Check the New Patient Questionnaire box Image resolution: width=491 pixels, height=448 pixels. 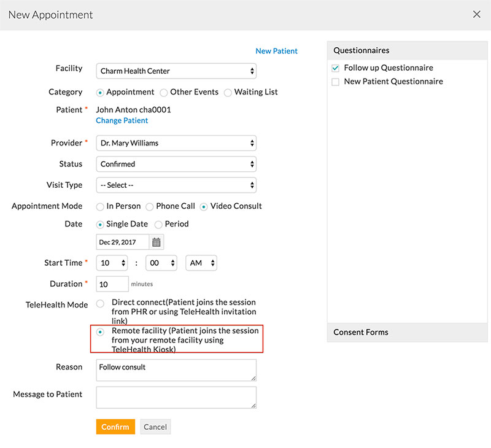tap(335, 82)
